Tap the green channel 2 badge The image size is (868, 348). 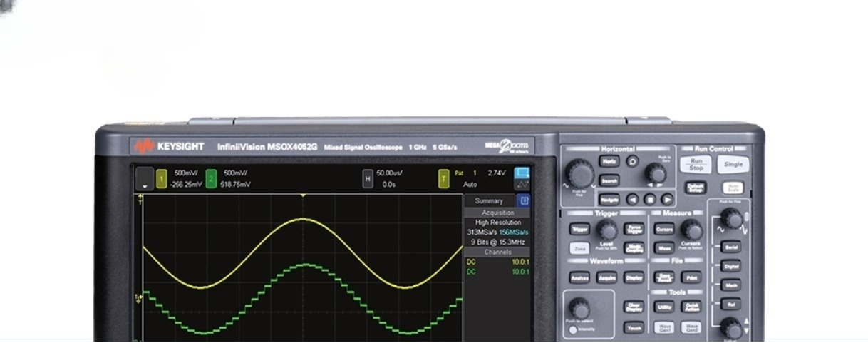[211, 178]
